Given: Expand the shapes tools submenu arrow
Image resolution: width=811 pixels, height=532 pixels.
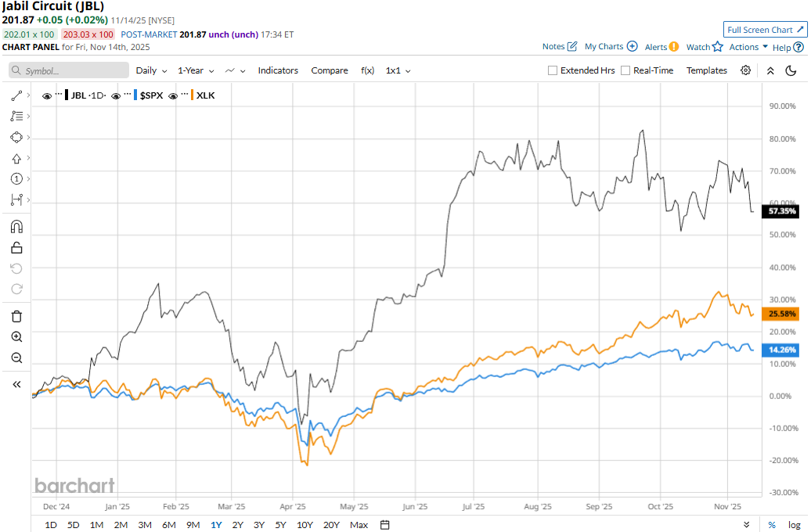Looking at the screenshot, I should click(28, 137).
